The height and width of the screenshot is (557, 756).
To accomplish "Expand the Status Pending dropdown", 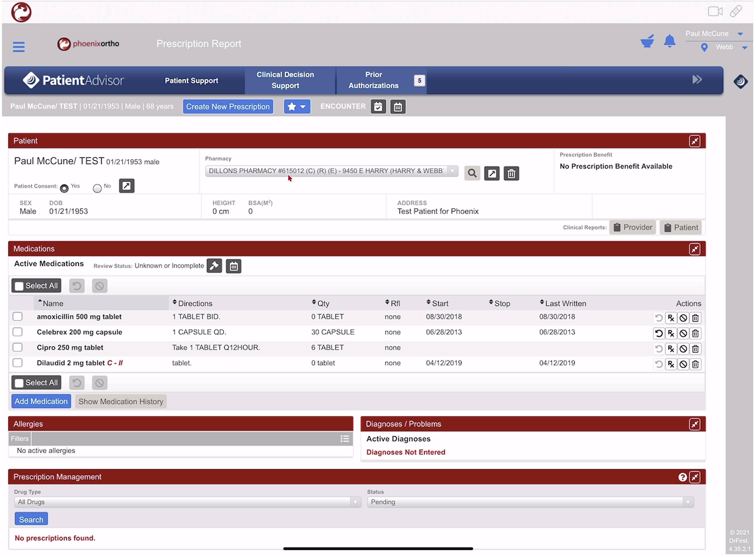I will [x=531, y=502].
